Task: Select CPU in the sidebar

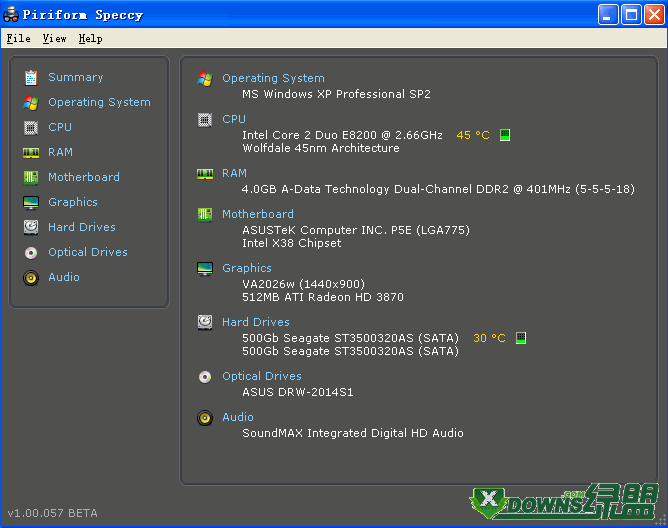Action: (x=60, y=127)
